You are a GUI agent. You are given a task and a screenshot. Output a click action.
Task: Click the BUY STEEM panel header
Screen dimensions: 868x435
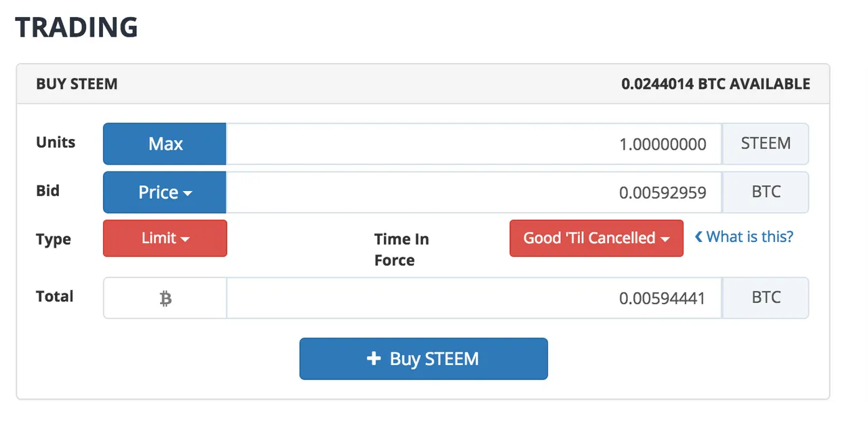coord(423,84)
